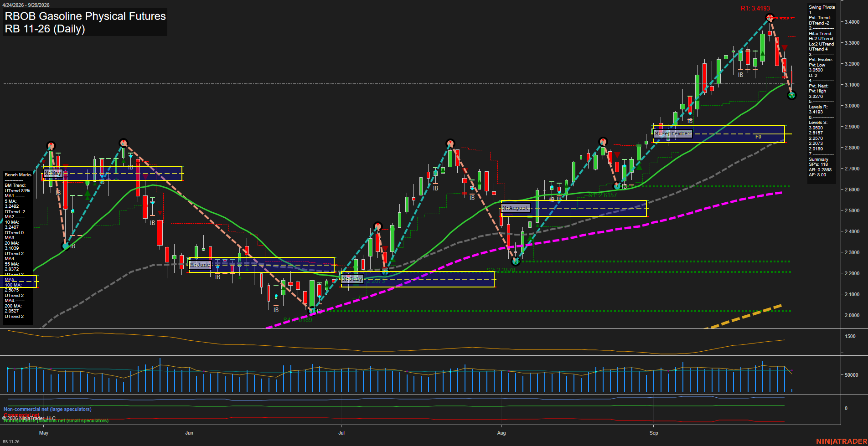The image size is (868, 446).
Task: Select the swing high pivot marker below R1
Action: tap(770, 18)
